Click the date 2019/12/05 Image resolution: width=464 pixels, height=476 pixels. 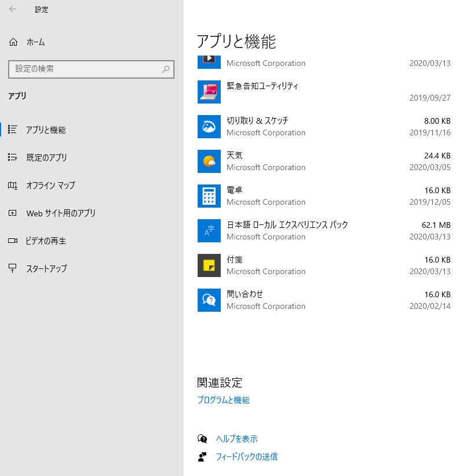430,202
